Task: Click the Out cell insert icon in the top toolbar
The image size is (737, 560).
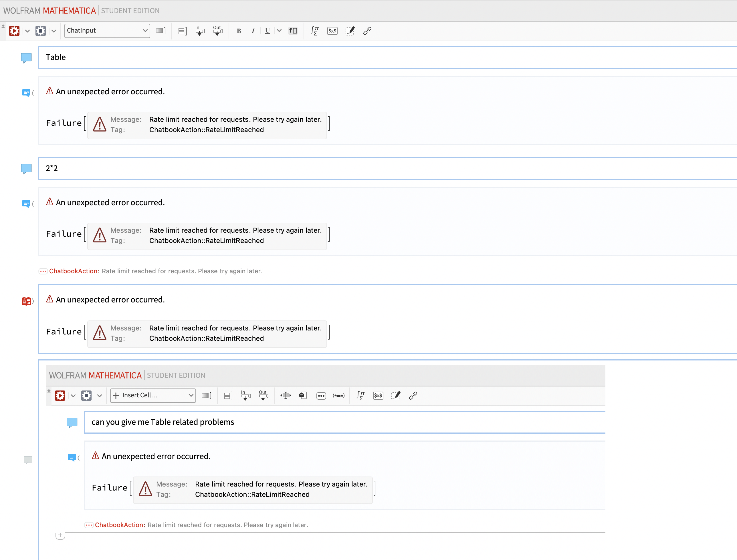Action: coord(217,31)
